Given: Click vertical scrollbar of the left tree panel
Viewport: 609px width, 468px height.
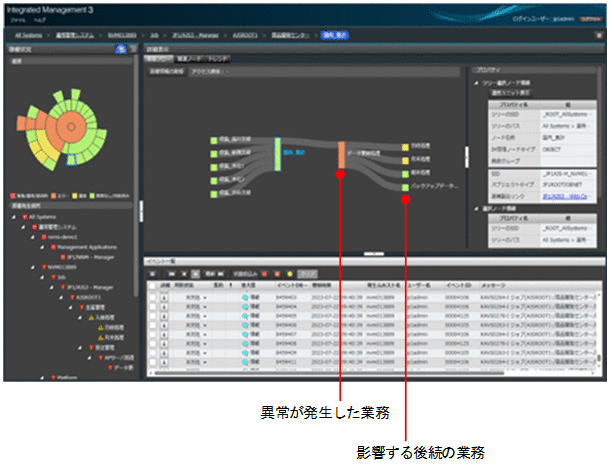Looking at the screenshot, I should pos(136,175).
